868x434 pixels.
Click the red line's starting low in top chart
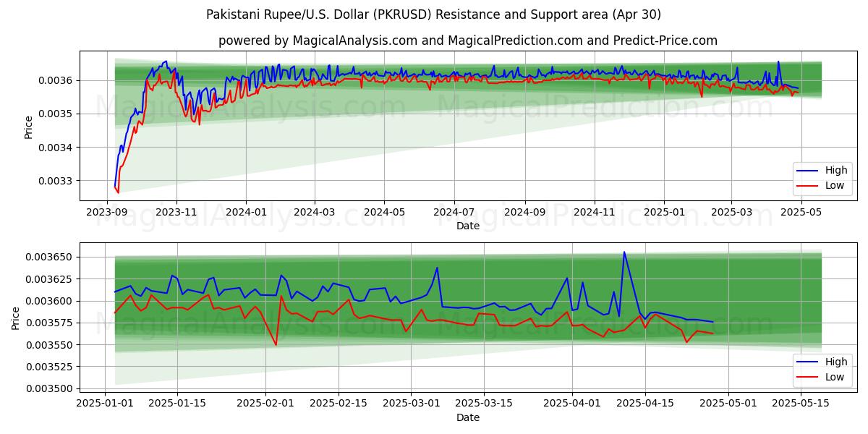118,192
